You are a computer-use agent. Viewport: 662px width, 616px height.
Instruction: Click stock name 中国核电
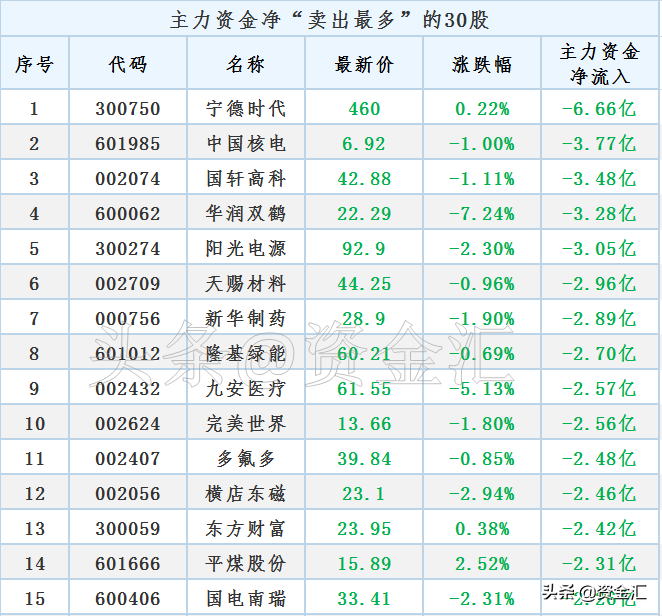[x=246, y=144]
